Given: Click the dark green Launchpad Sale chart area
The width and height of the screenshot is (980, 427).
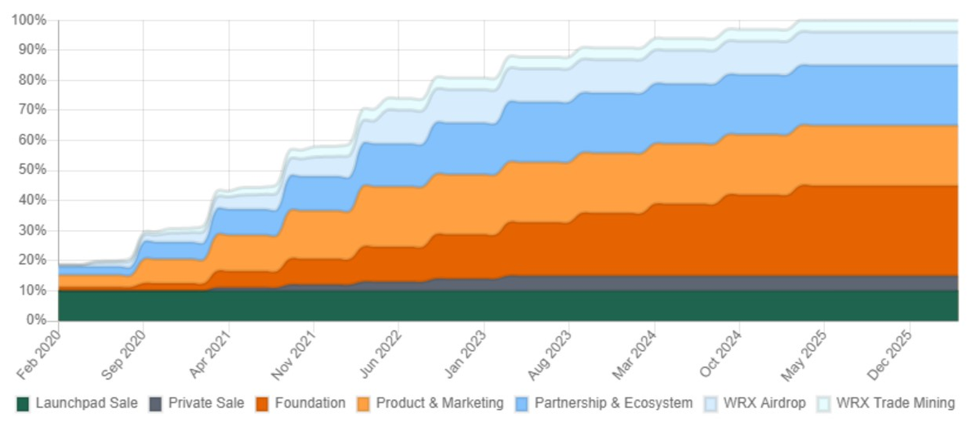Looking at the screenshot, I should click(x=490, y=305).
